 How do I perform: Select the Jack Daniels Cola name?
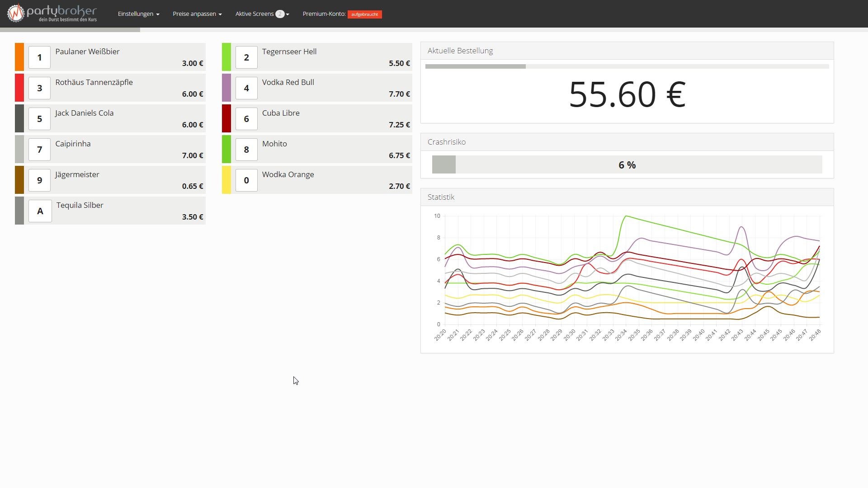coord(84,113)
